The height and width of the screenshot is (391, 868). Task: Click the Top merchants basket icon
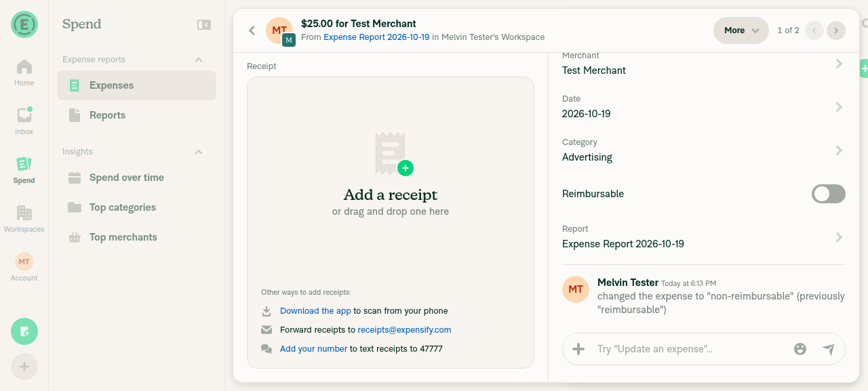coord(75,237)
